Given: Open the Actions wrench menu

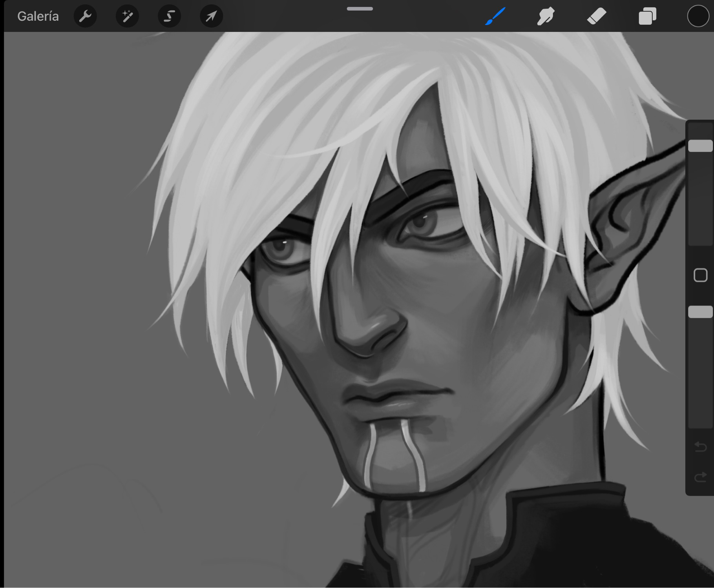Looking at the screenshot, I should 85,16.
